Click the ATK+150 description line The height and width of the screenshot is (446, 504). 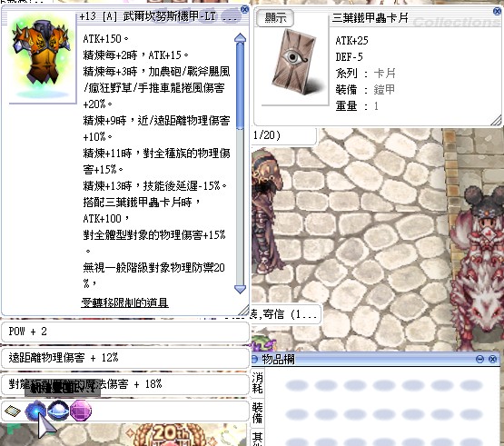pyautogui.click(x=105, y=39)
